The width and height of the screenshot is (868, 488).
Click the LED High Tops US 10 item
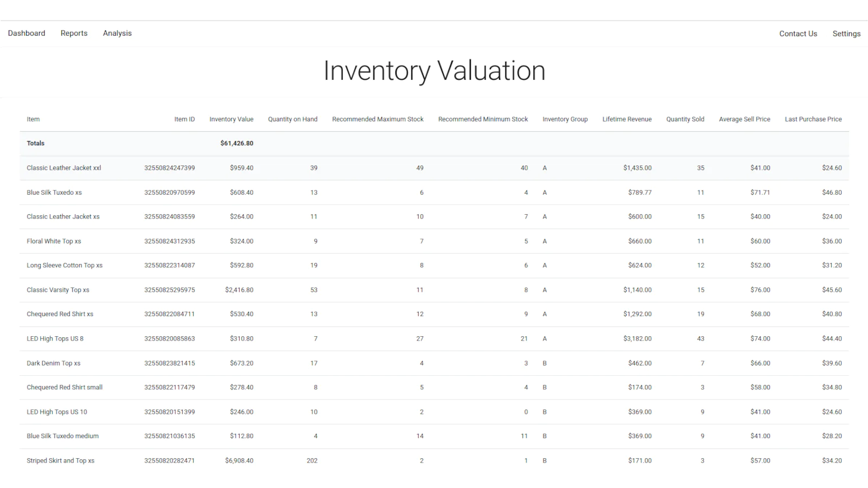point(57,412)
